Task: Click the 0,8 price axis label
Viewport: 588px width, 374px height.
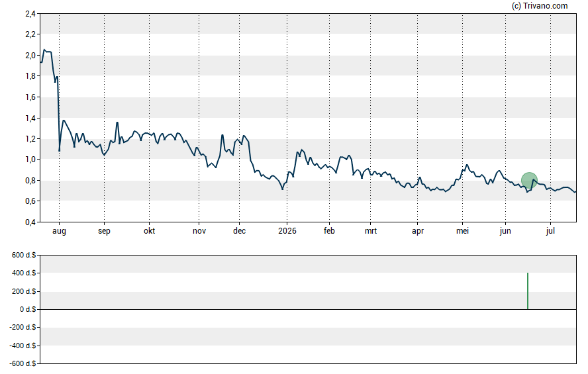Action: click(30, 181)
